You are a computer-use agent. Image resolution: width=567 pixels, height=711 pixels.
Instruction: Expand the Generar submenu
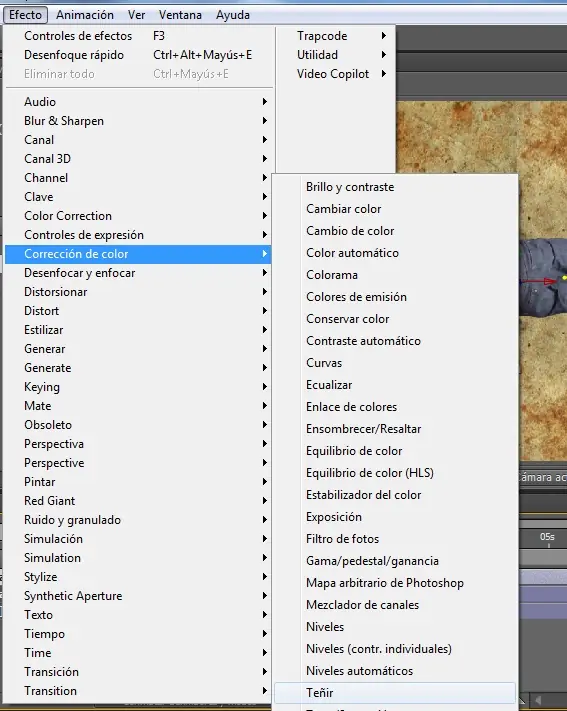pos(138,349)
